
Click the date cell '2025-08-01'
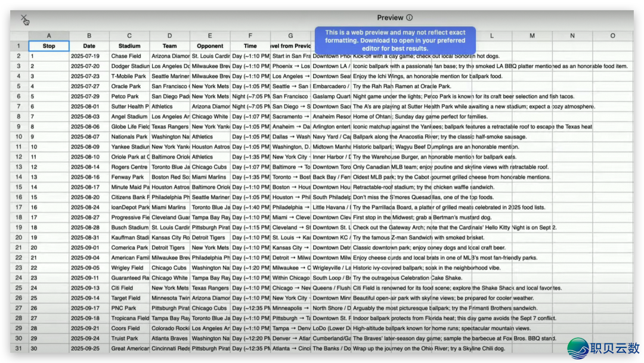point(89,106)
